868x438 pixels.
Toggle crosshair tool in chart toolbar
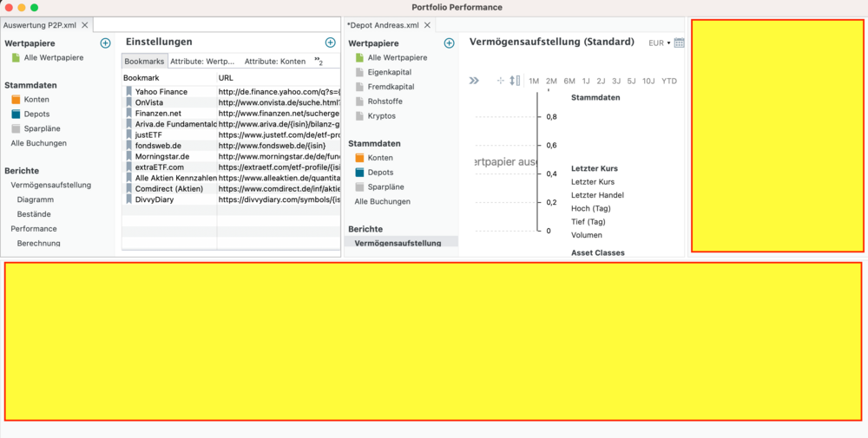(501, 81)
